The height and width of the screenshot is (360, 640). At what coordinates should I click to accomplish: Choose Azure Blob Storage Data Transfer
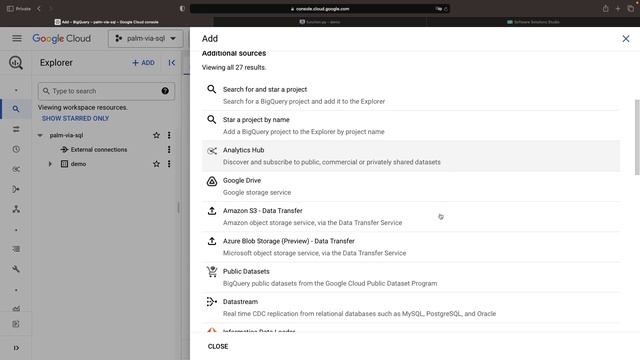click(411, 247)
